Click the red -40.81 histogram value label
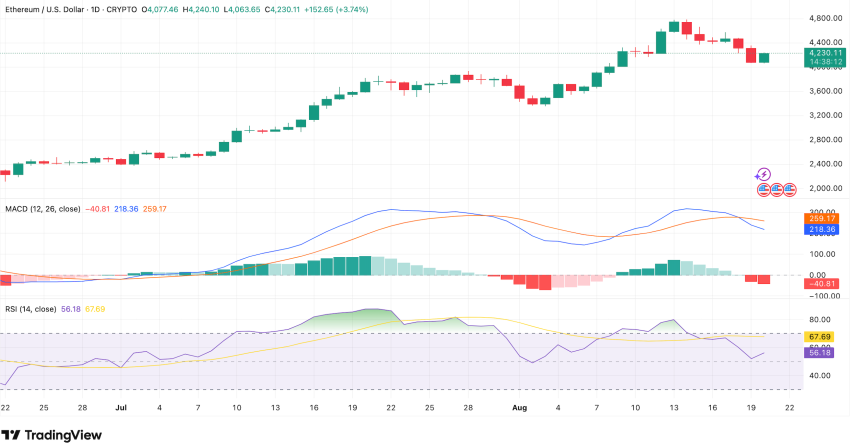This screenshot has height=444, width=850. pos(823,283)
